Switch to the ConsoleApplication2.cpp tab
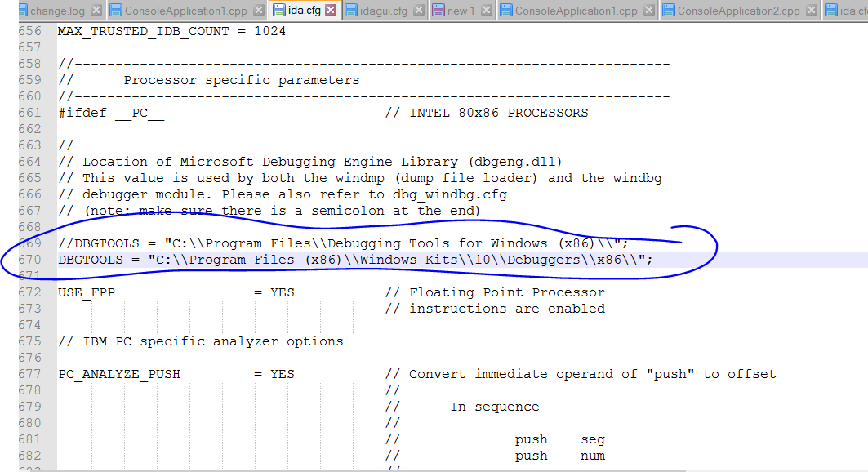868x472 pixels. (738, 11)
